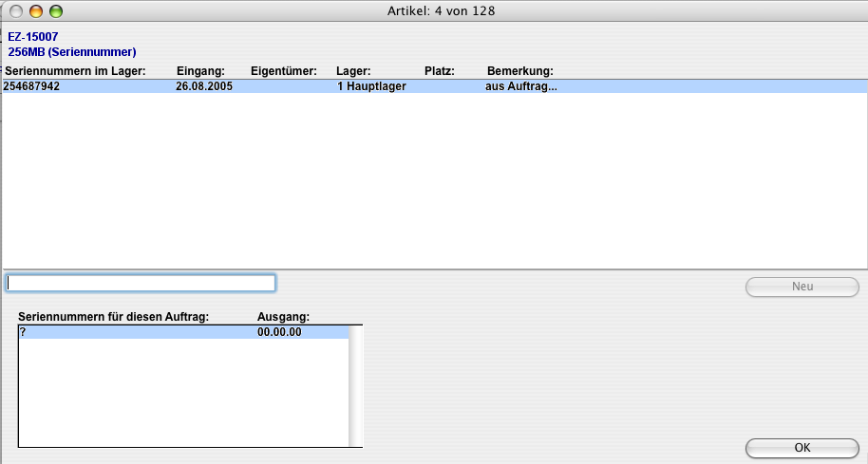Click the 'Eingang:' column header
The height and width of the screenshot is (464, 868).
pos(200,71)
